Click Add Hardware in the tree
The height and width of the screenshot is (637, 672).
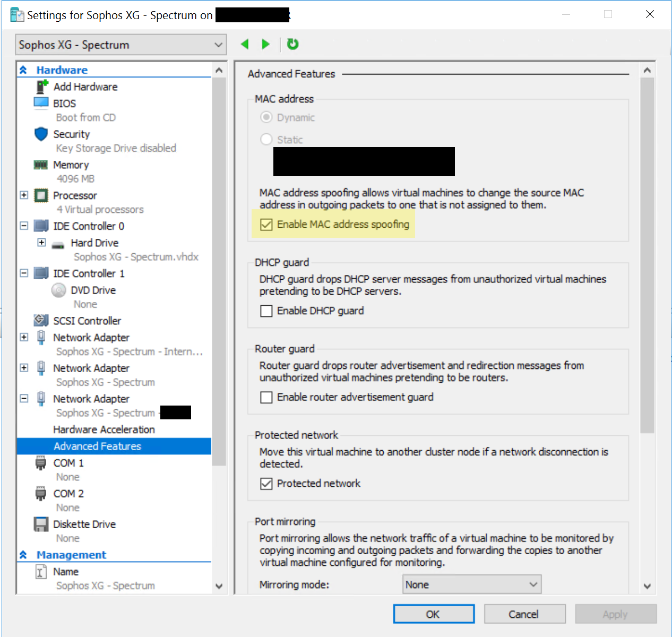tap(85, 87)
